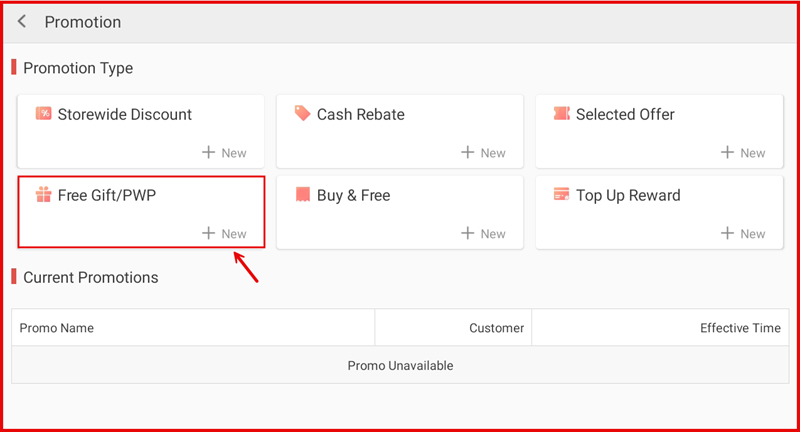Create a new Selected Offer promotion
800x432 pixels.
coord(743,153)
